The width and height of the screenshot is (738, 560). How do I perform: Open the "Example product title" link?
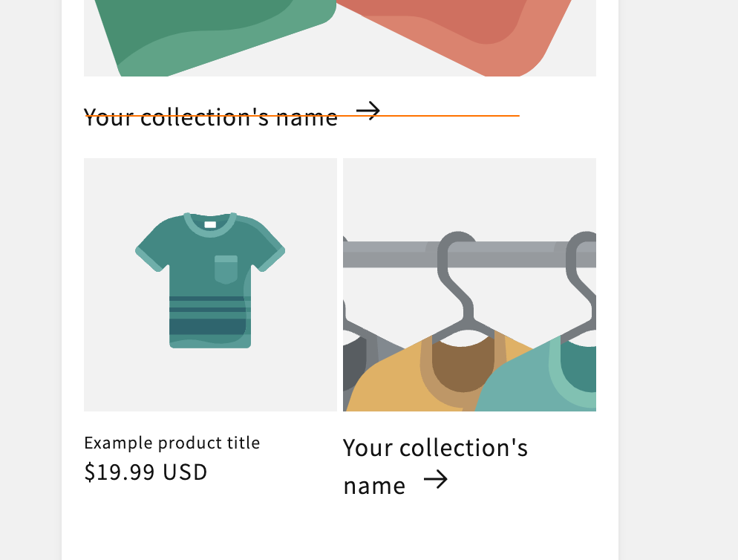pos(172,443)
